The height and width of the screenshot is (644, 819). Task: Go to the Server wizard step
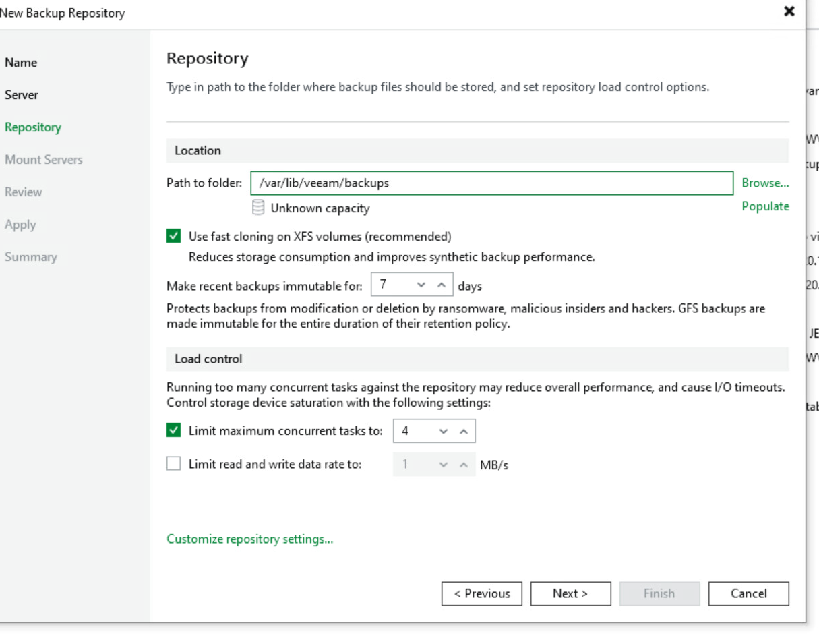pyautogui.click(x=22, y=95)
